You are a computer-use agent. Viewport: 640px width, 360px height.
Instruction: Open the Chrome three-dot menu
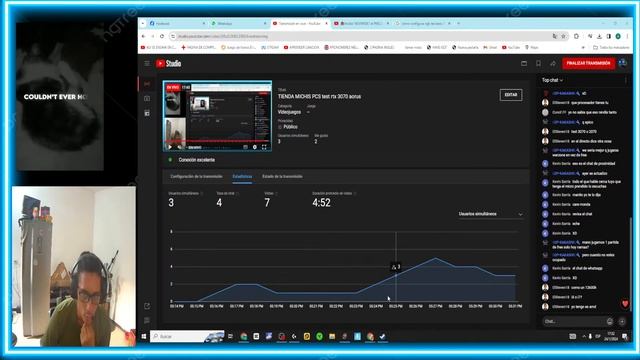[627, 36]
